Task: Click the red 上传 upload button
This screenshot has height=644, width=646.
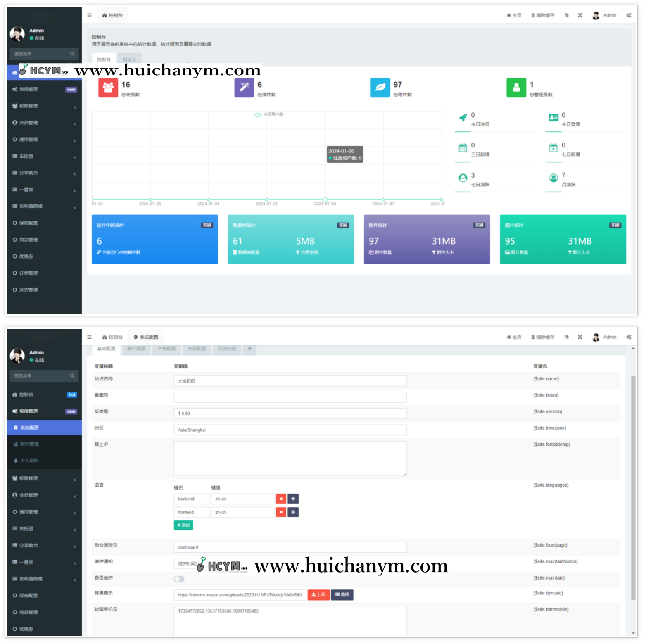Action: click(318, 595)
